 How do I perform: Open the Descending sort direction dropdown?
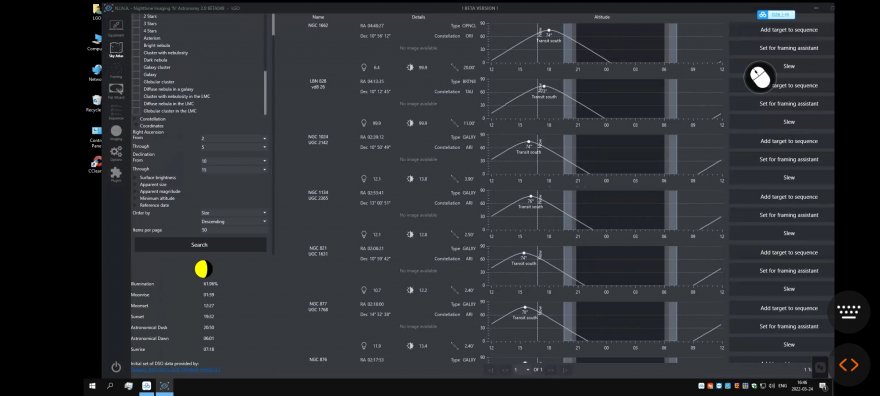click(x=233, y=222)
